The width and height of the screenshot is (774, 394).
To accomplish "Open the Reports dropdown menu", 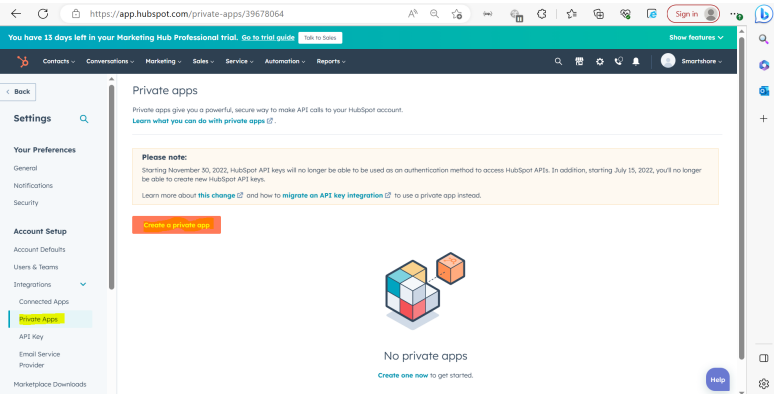I will pyautogui.click(x=331, y=61).
